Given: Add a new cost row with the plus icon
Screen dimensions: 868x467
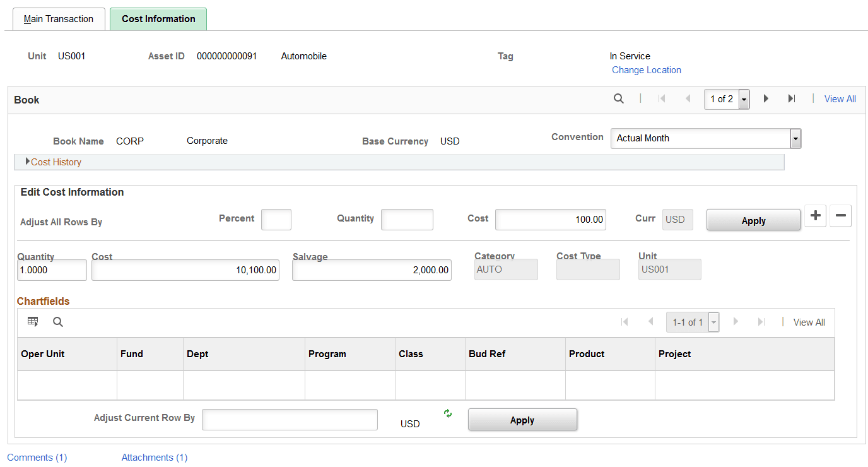Looking at the screenshot, I should [x=815, y=216].
